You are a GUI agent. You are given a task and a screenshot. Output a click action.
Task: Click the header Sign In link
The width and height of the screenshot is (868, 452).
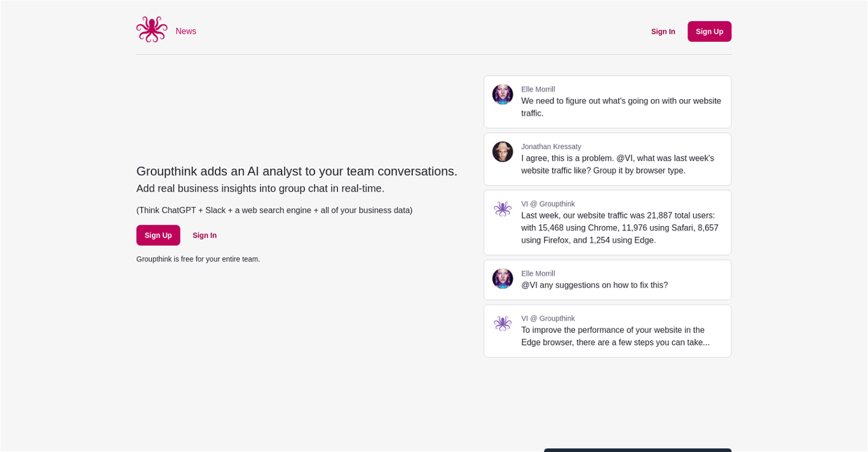click(x=663, y=31)
